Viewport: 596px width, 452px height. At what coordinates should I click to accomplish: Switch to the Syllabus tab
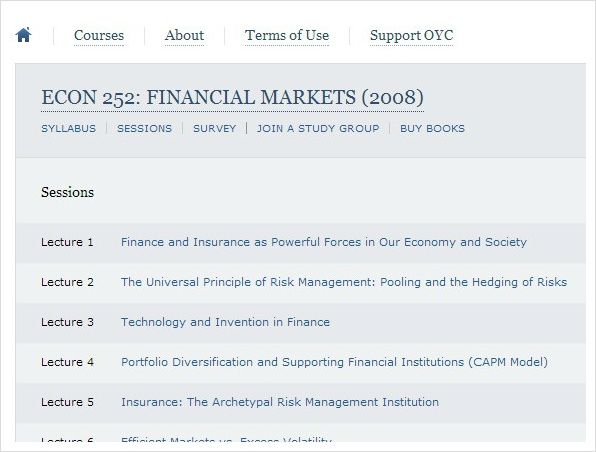click(x=68, y=128)
